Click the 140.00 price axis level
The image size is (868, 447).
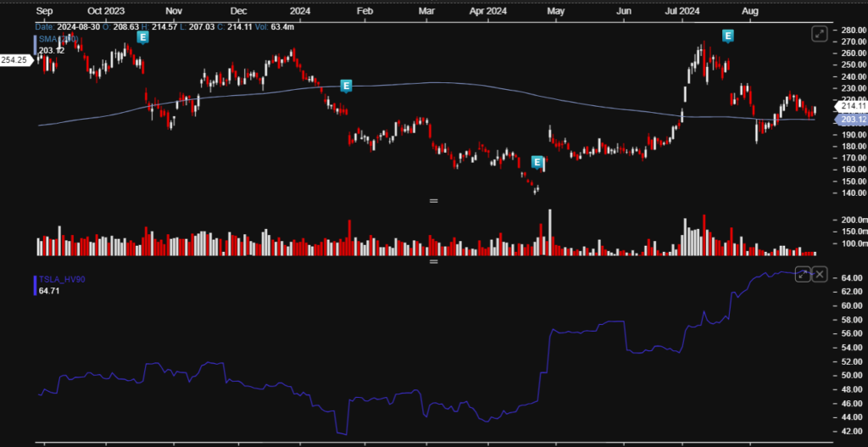click(x=853, y=193)
